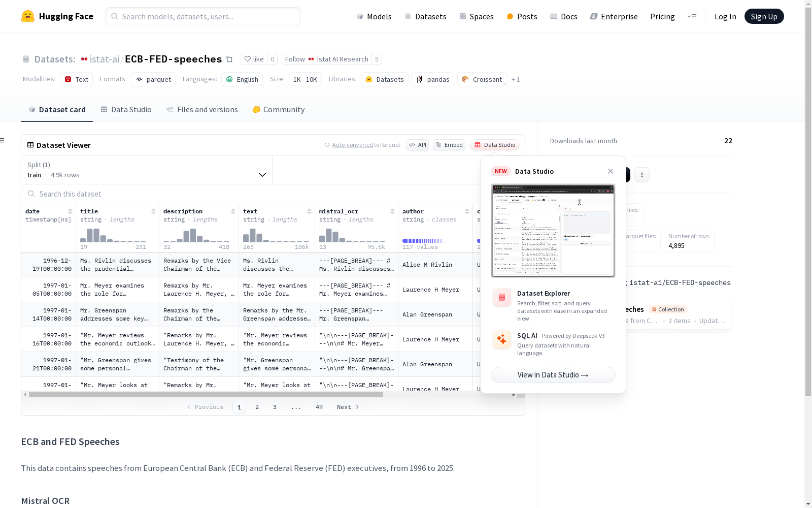
Task: Sort the table by the date column
Action: coord(70,211)
